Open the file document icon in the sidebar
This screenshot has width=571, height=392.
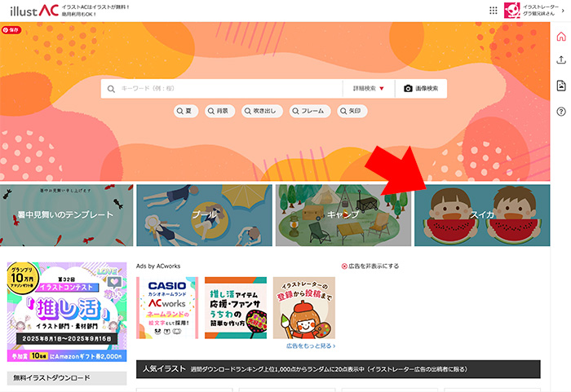(x=561, y=86)
